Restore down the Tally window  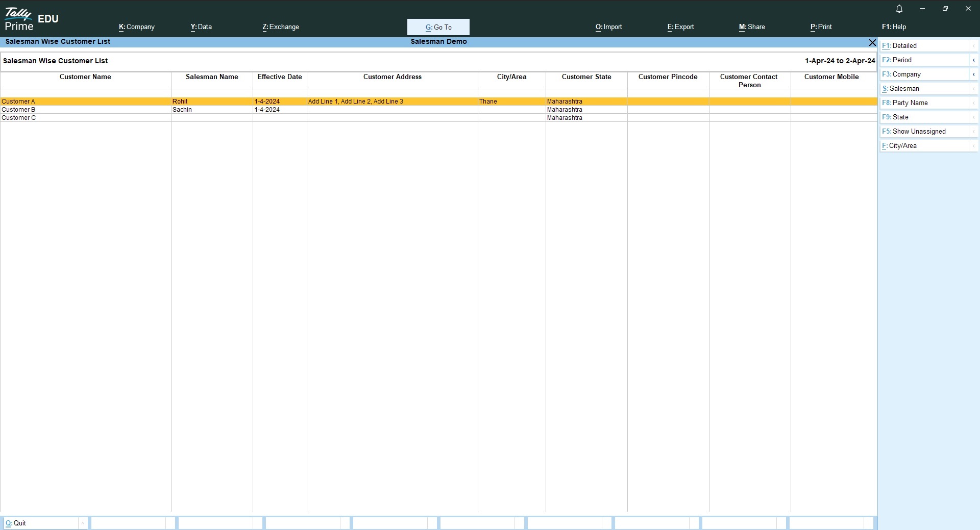coord(945,9)
